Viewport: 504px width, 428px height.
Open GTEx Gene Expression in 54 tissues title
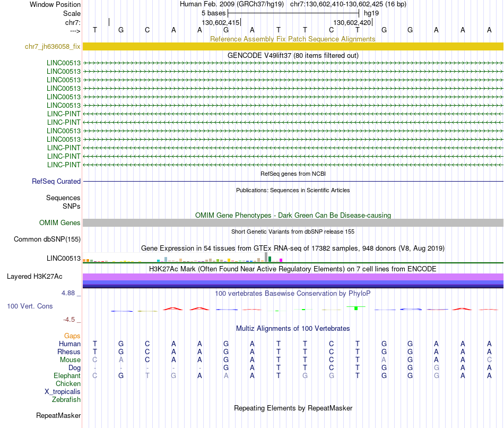coord(293,248)
